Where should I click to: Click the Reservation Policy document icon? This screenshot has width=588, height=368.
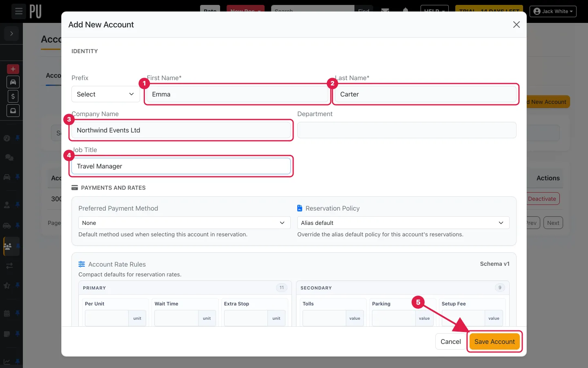[x=300, y=208]
